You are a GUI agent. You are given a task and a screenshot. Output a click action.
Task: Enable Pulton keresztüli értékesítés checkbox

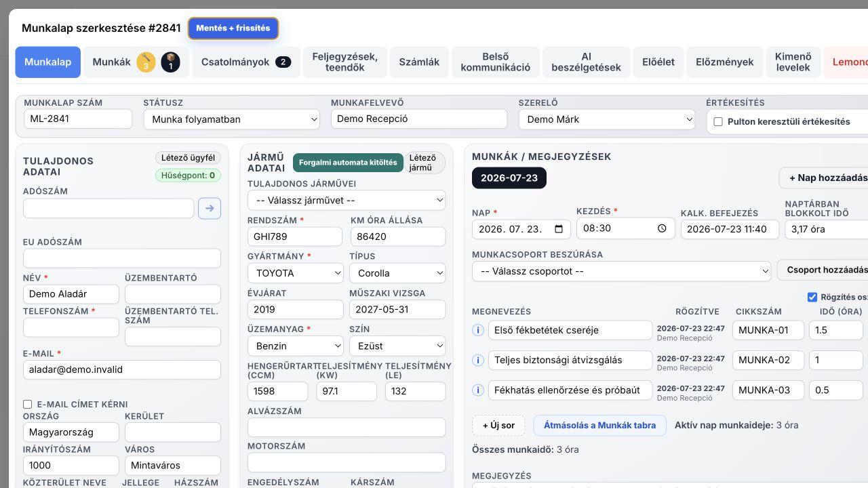click(x=718, y=122)
